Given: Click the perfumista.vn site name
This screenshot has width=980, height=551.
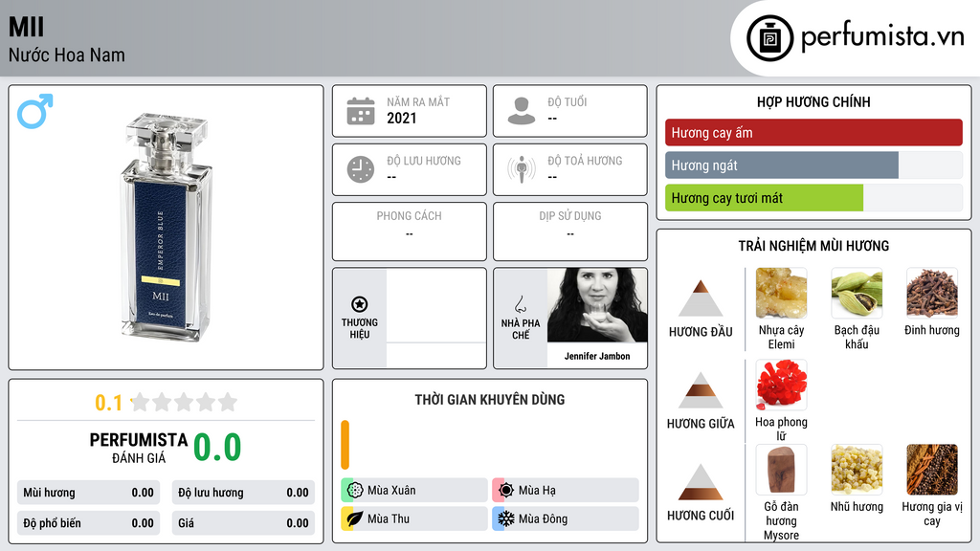Looking at the screenshot, I should (882, 37).
